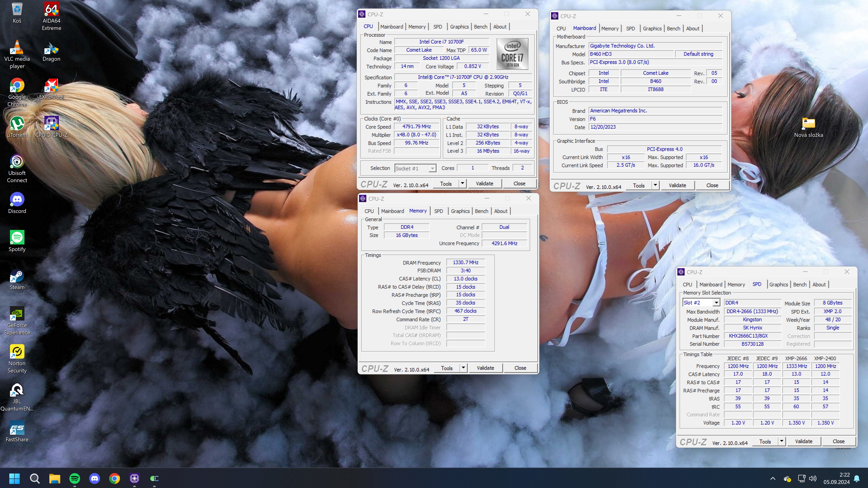This screenshot has height=488, width=868.
Task: Expand Tools dropdown arrow in CPU window
Action: coord(462,184)
